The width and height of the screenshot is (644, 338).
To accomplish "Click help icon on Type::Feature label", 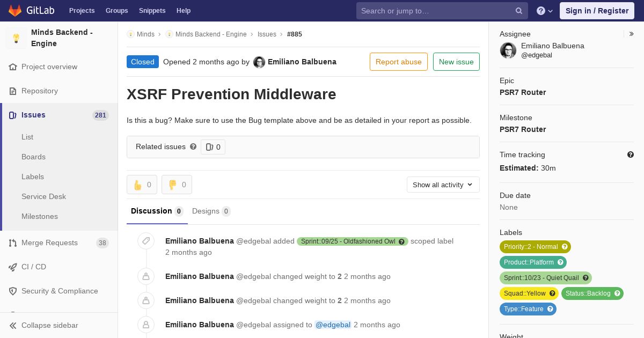I will pyautogui.click(x=550, y=309).
